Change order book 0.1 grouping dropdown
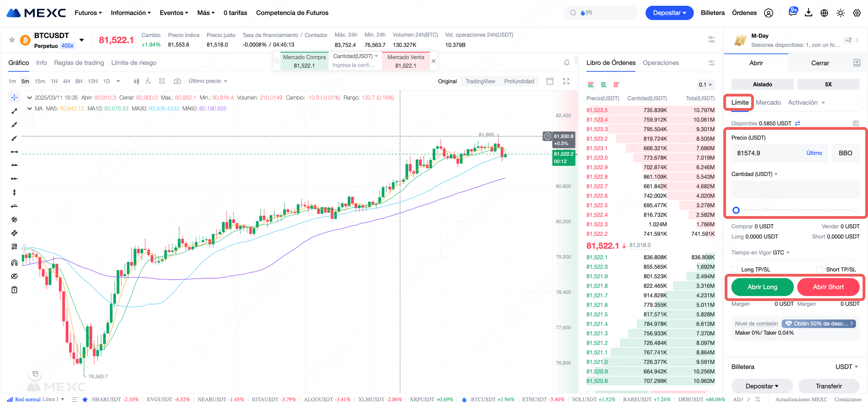Screen dimensions: 868x405 pos(705,85)
